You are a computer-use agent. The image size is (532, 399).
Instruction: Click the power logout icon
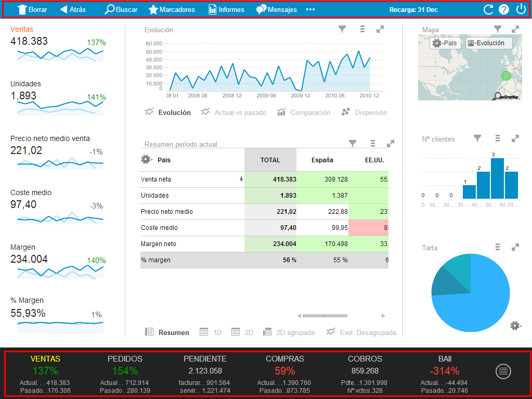click(521, 9)
